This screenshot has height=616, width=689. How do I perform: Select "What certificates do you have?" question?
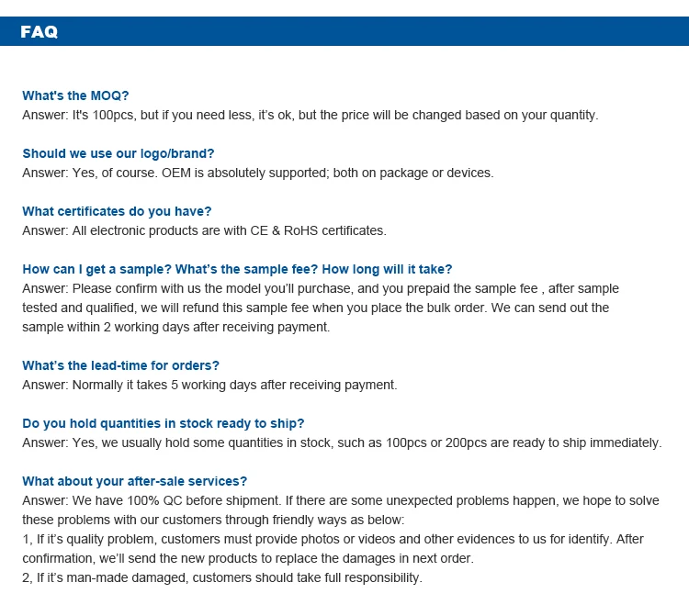click(117, 211)
